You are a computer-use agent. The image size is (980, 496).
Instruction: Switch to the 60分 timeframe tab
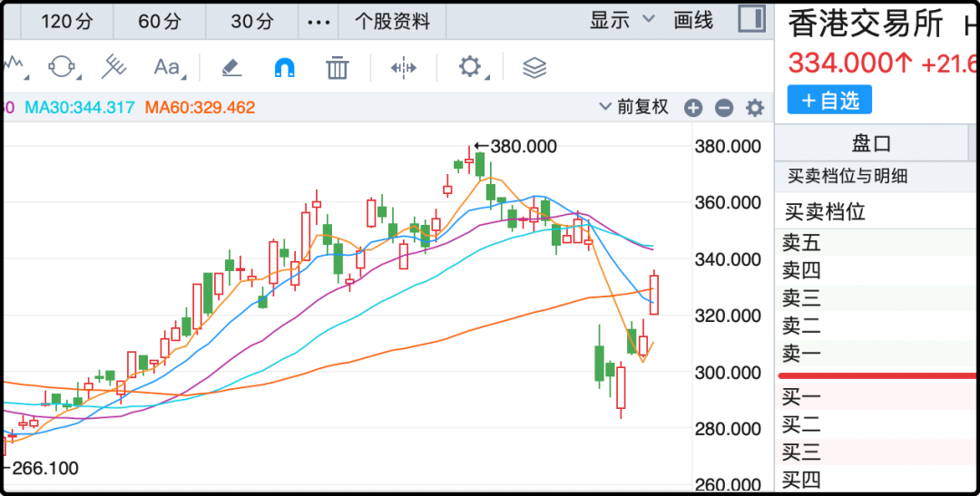(160, 21)
